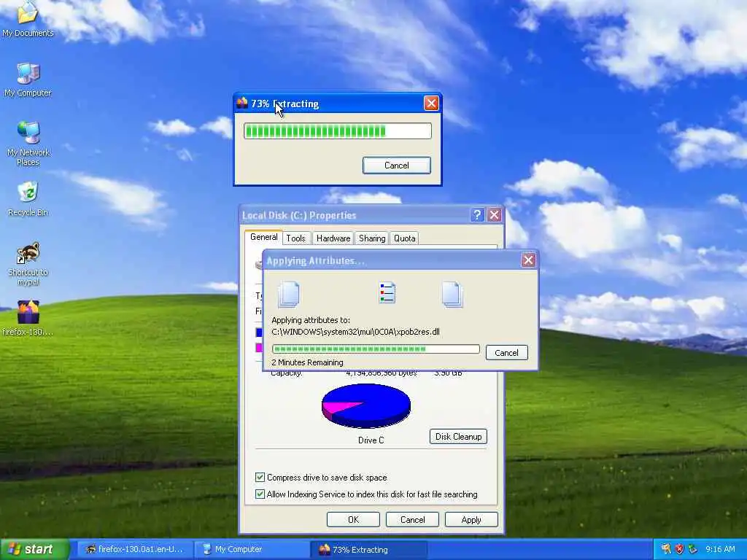Click the attributes list animation icon
Screen dimensions: 747x560
click(x=387, y=293)
